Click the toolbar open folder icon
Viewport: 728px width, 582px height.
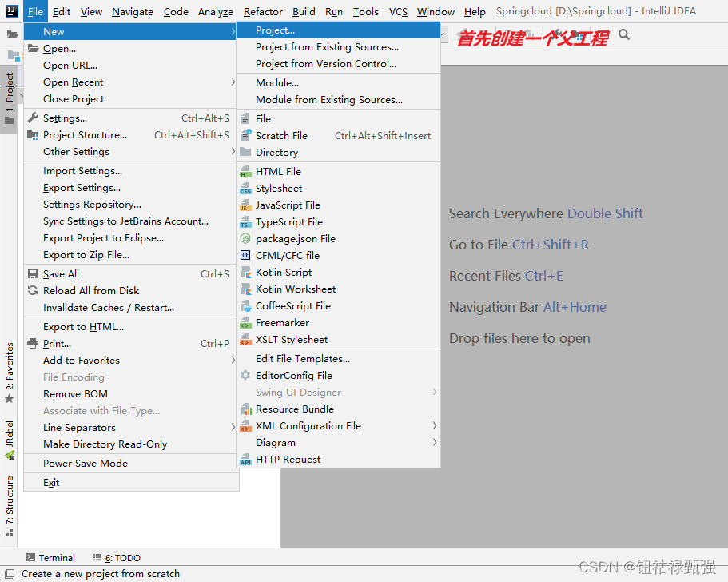pyautogui.click(x=12, y=34)
